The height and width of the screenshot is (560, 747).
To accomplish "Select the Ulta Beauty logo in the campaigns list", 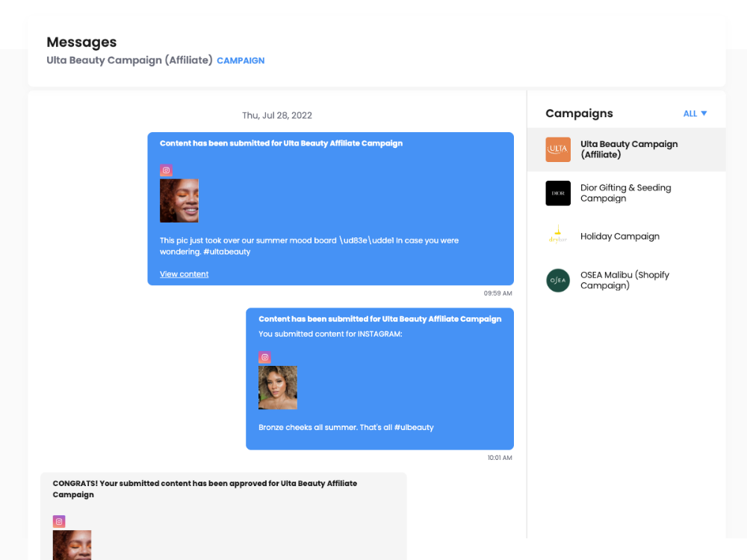I will [x=558, y=149].
